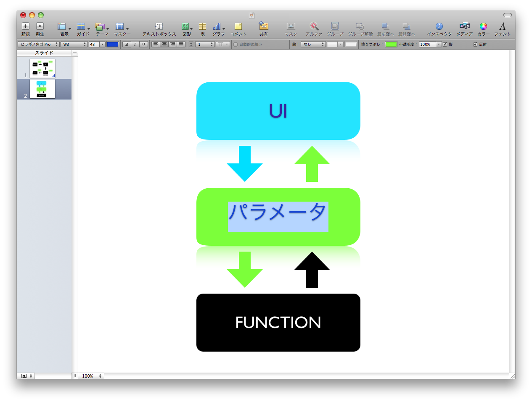Image resolution: width=532 pixels, height=402 pixels.
Task: Click the slide navigator view button at bottom-left
Action: tap(26, 376)
